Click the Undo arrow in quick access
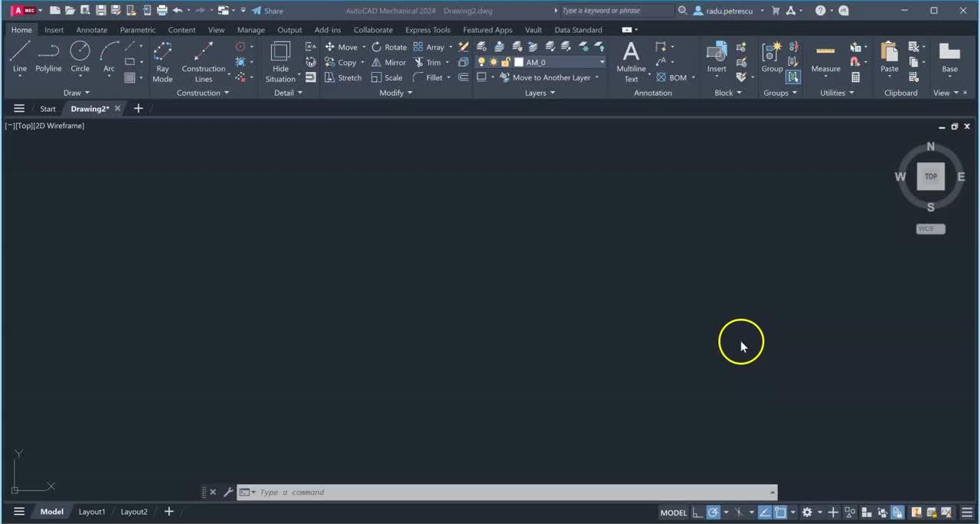Screen dimensions: 980x524 [178, 11]
